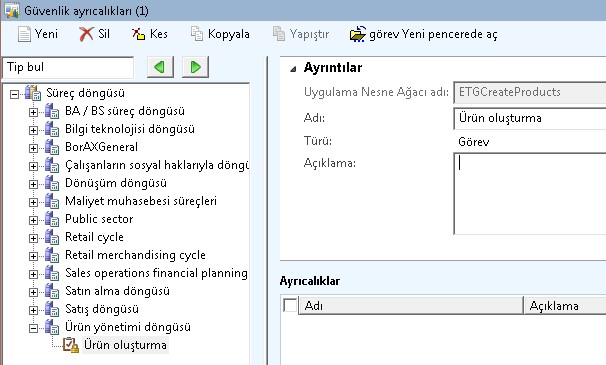The width and height of the screenshot is (606, 365).
Task: Select Sales operations financial planning row
Action: pos(156,273)
